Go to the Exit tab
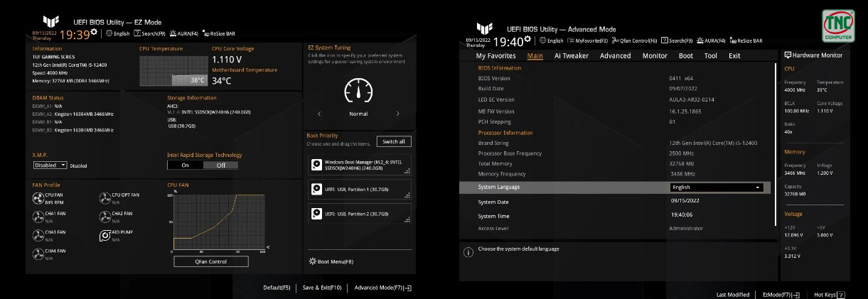Image resolution: width=868 pixels, height=299 pixels. click(x=734, y=55)
